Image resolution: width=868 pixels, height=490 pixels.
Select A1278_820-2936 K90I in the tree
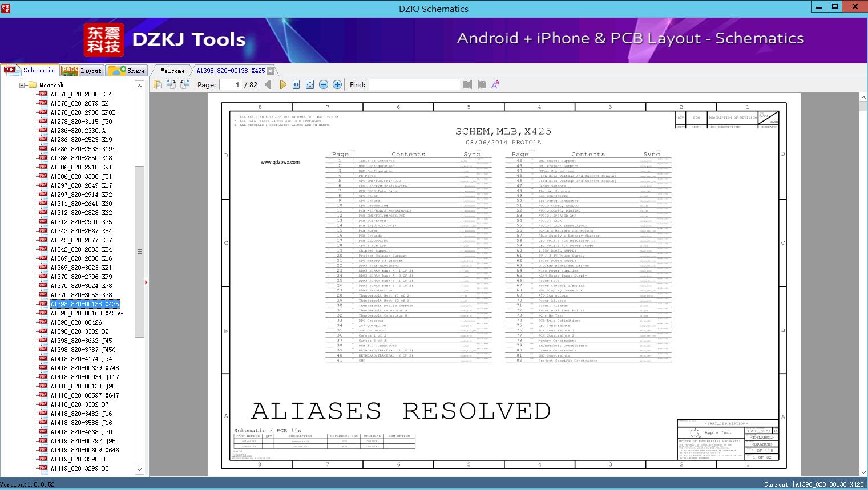(83, 112)
